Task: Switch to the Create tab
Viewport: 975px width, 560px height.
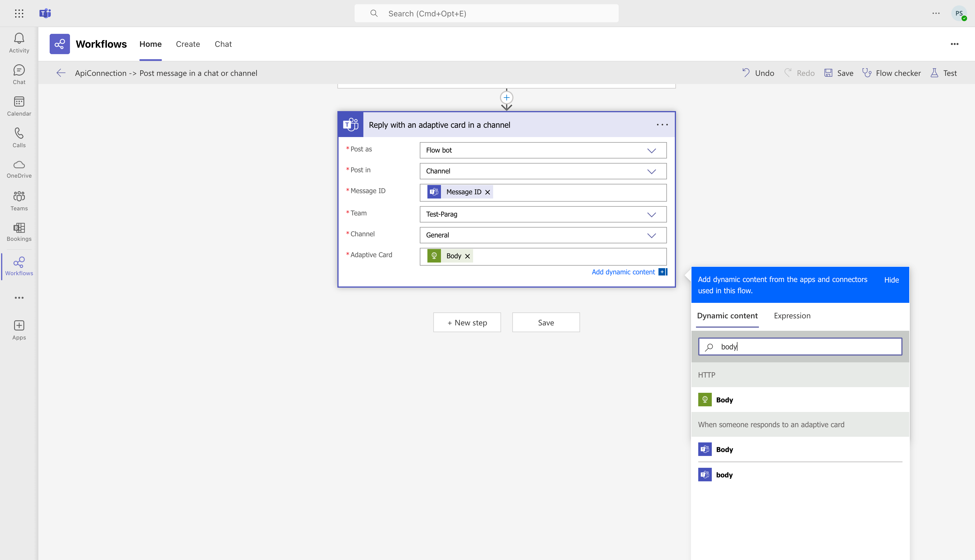Action: [188, 44]
